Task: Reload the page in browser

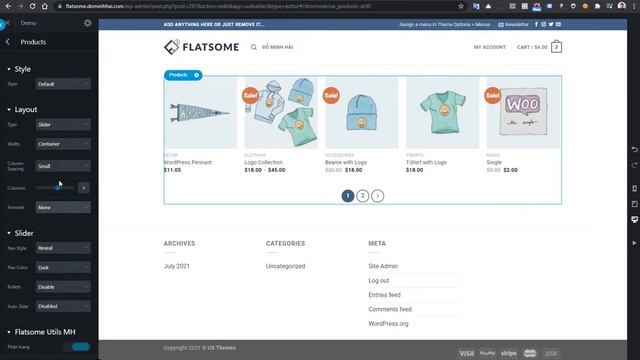Action: point(32,6)
